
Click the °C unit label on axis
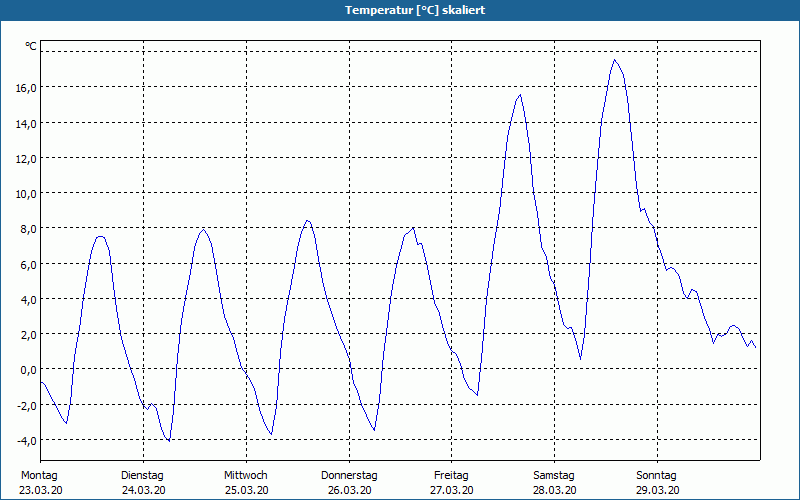[x=31, y=46]
